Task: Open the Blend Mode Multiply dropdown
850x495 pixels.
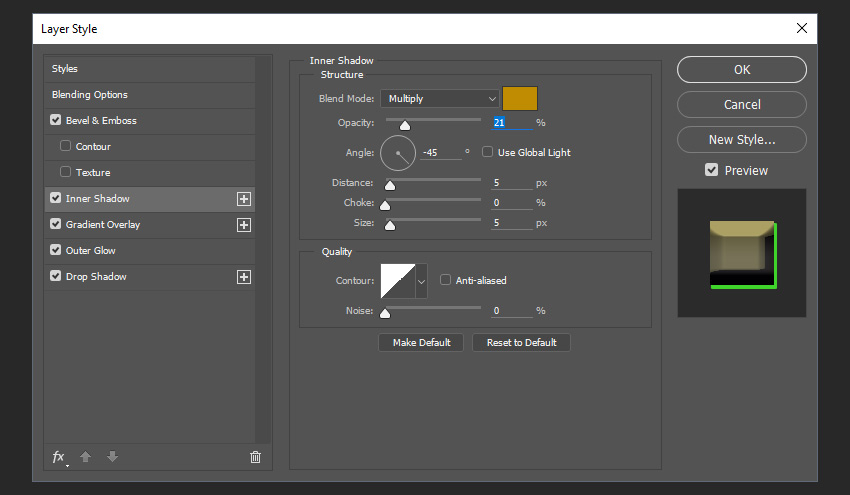Action: [x=439, y=99]
